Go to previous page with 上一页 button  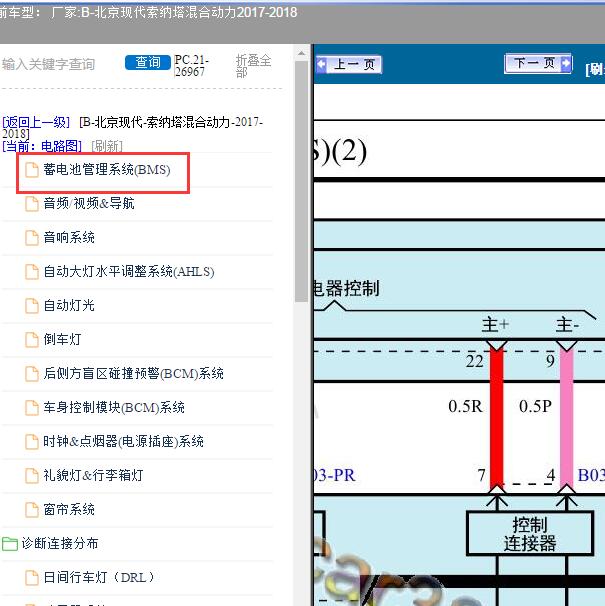point(349,64)
